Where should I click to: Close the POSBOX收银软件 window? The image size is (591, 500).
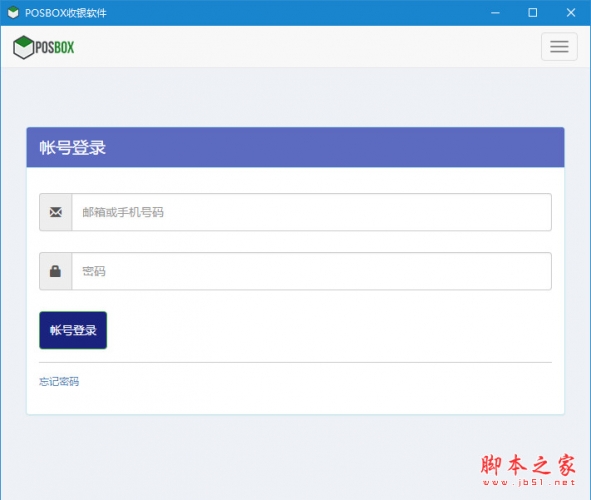tap(571, 13)
